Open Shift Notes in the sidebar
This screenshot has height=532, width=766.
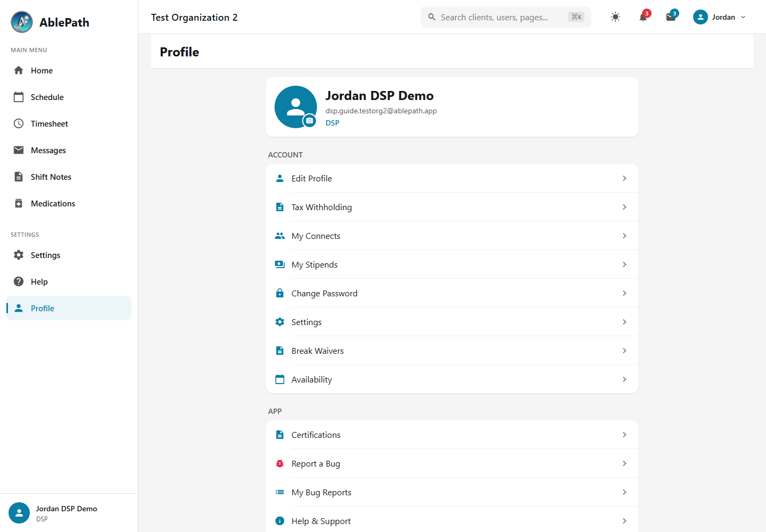coord(69,177)
